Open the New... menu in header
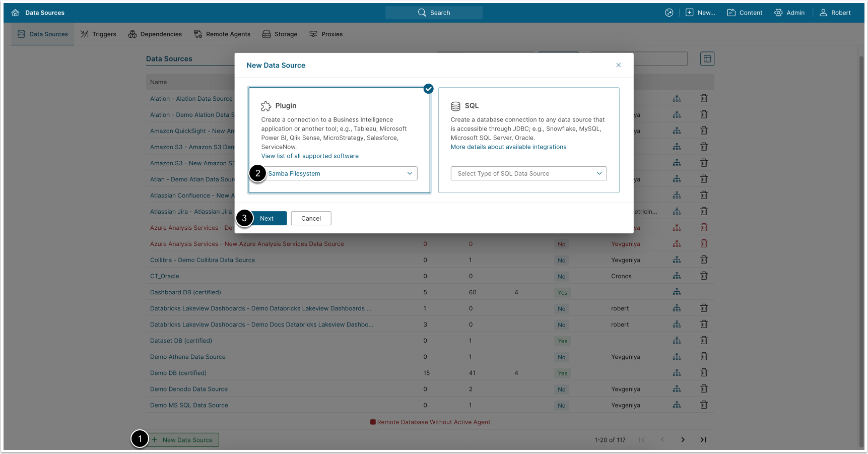Image resolution: width=868 pixels, height=454 pixels. [x=700, y=13]
